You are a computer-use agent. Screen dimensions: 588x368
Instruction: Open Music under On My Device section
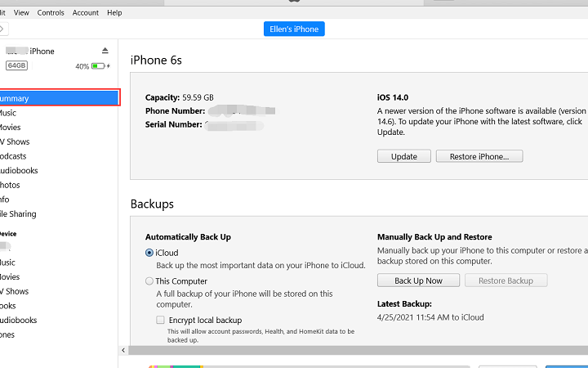pos(7,263)
